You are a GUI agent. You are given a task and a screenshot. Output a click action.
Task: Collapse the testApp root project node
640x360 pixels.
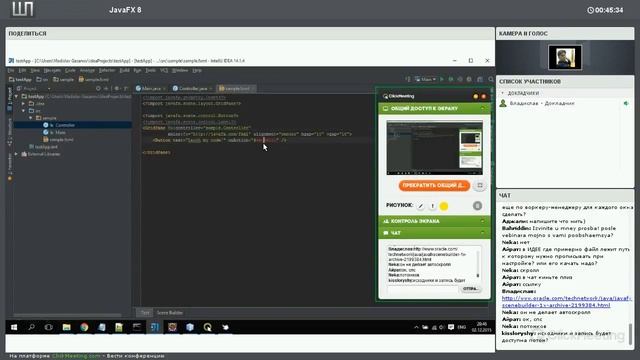coord(16,96)
